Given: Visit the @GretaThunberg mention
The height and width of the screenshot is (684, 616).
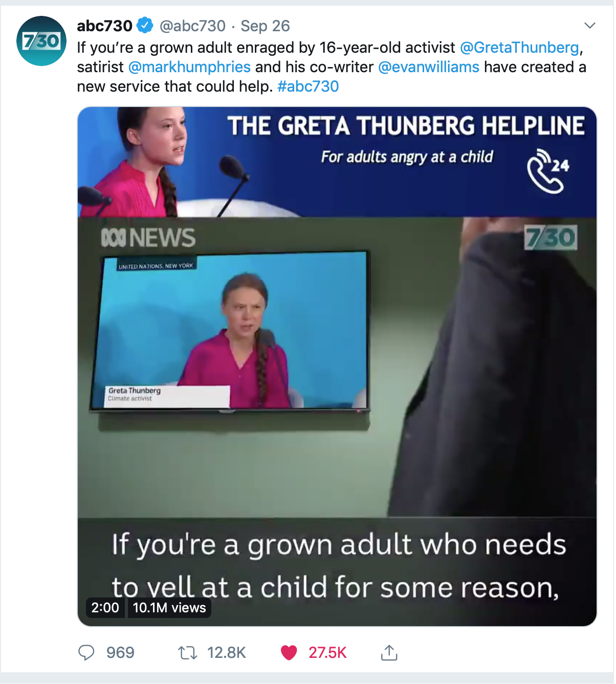Looking at the screenshot, I should pos(519,48).
